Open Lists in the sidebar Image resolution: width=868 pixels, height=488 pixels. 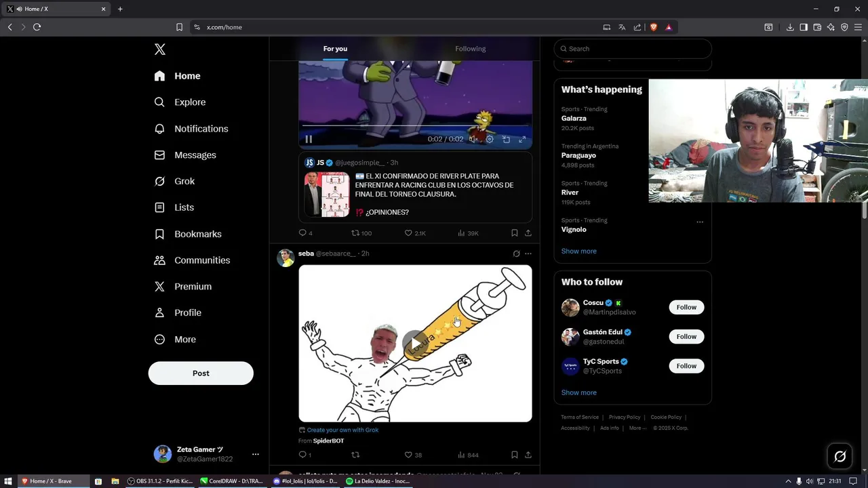pyautogui.click(x=174, y=207)
